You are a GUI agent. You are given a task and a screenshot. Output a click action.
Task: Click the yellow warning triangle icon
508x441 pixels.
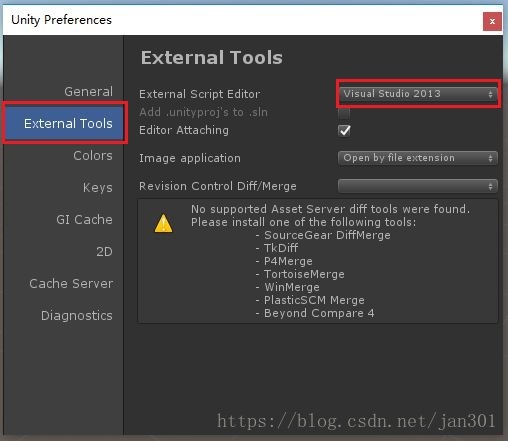coord(163,223)
